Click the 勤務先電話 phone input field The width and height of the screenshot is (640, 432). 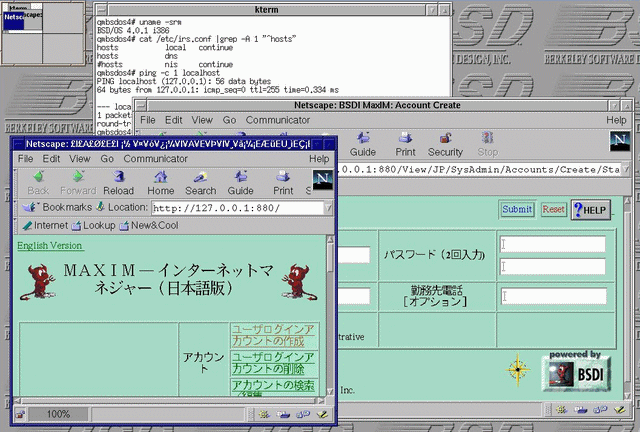pyautogui.click(x=553, y=296)
